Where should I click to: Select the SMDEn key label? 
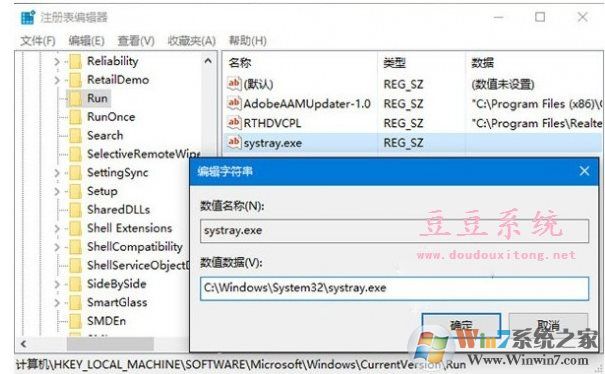pos(106,321)
